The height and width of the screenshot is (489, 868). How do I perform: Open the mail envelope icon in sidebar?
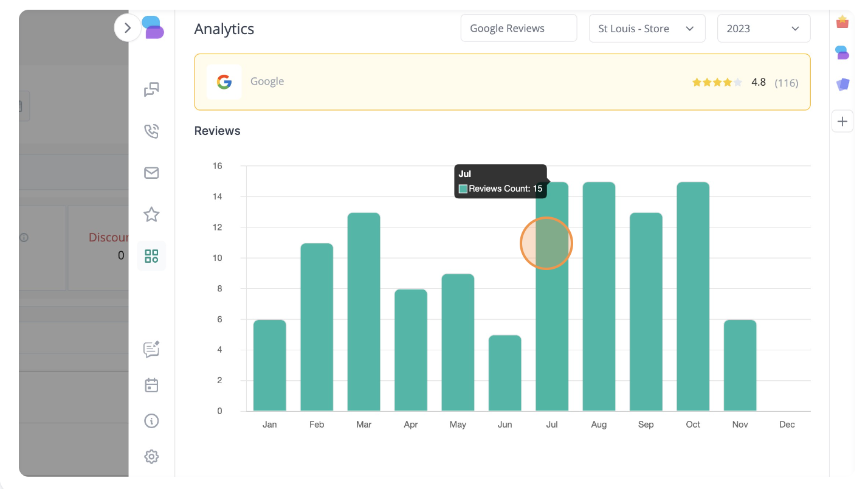click(151, 173)
